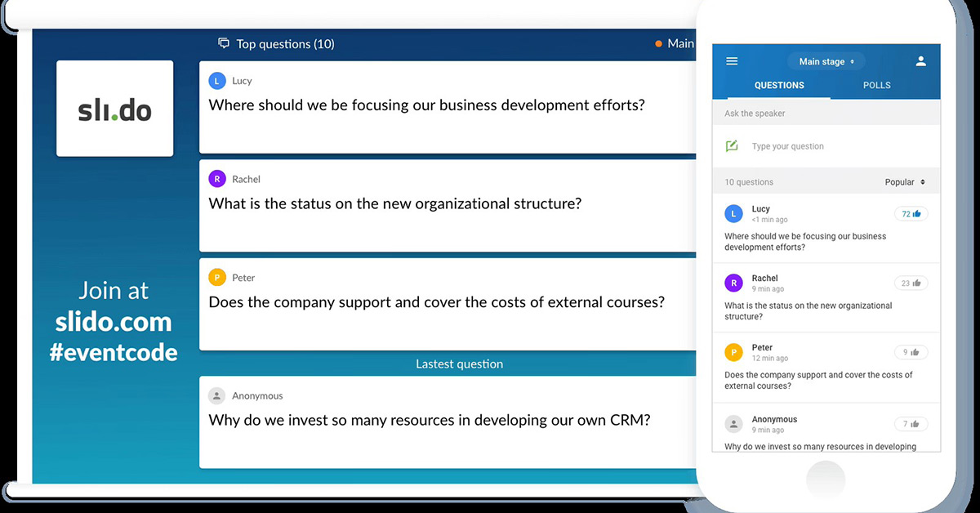
Task: Click the slido.com join link text
Action: point(114,322)
